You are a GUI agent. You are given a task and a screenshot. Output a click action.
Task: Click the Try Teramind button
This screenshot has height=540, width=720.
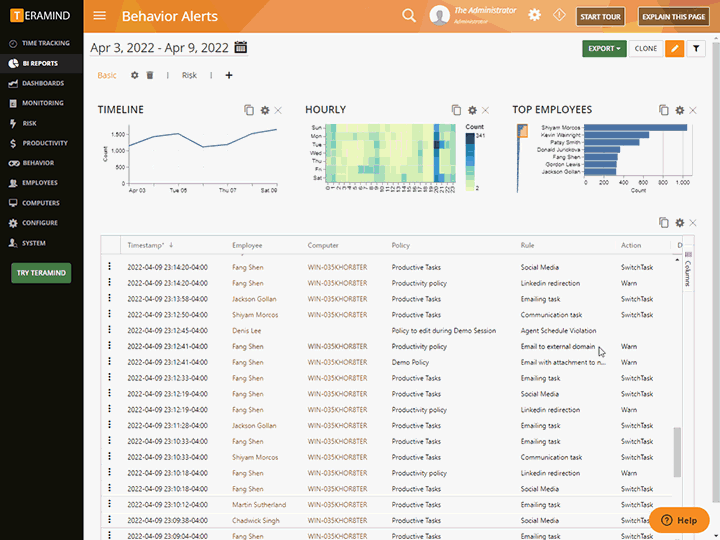41,272
